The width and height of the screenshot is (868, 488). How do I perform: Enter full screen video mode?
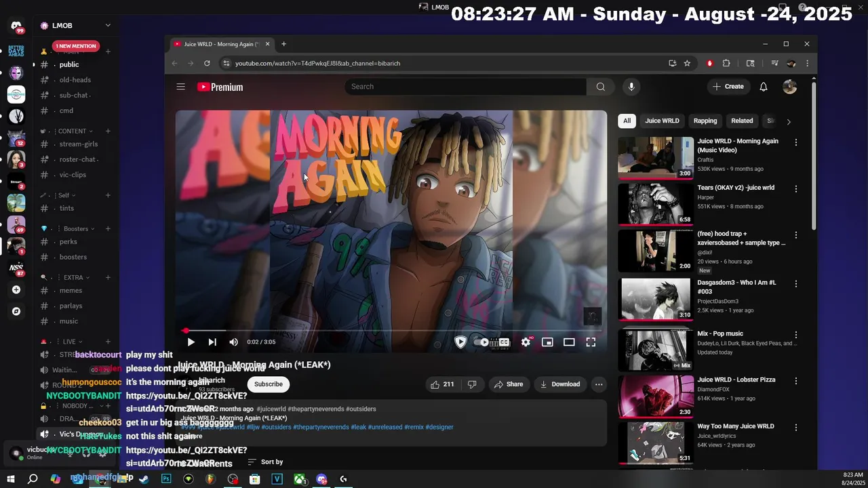(x=591, y=342)
